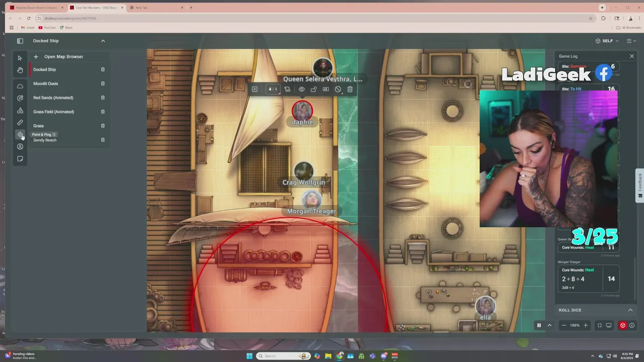
Task: Open the token condition circle-slash menu
Action: click(x=338, y=89)
